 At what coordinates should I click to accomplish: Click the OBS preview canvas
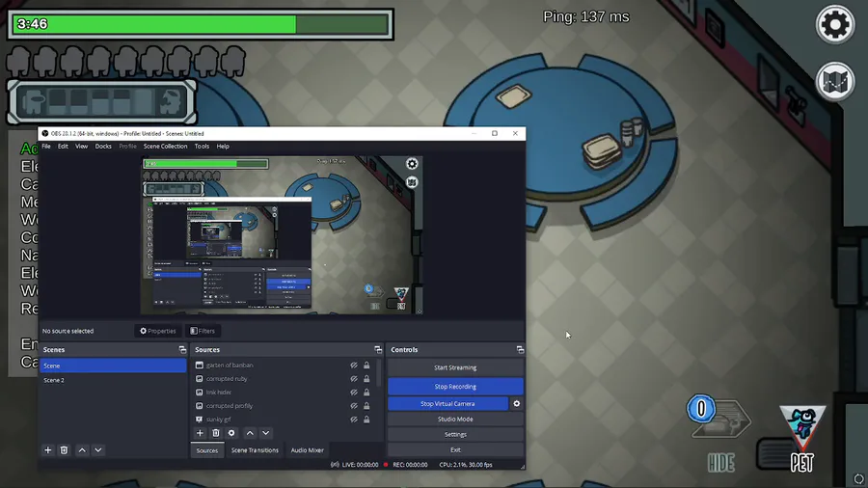point(282,235)
